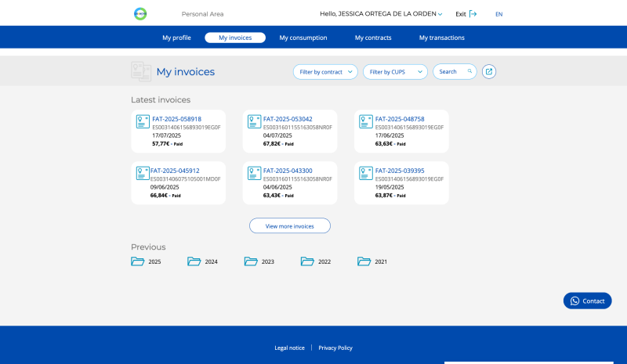Click CUPS code ES0031406075105001MD0F

[186, 179]
